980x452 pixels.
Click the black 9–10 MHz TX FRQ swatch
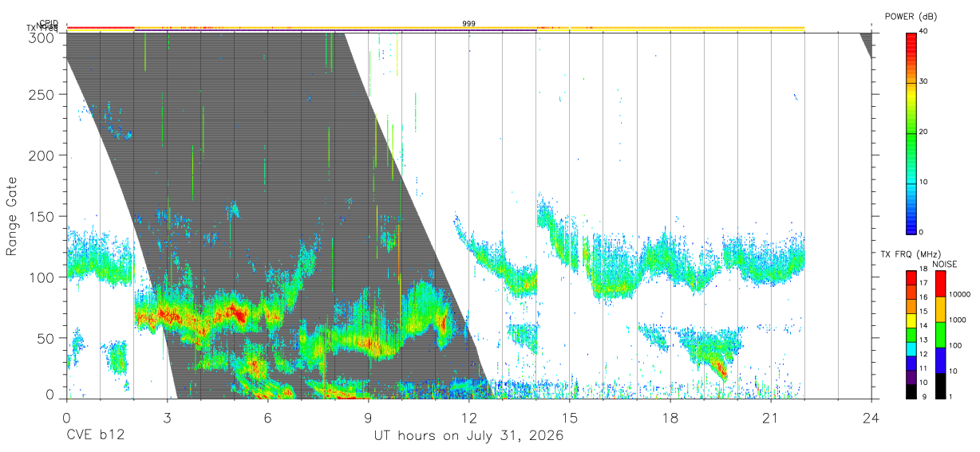(x=911, y=391)
